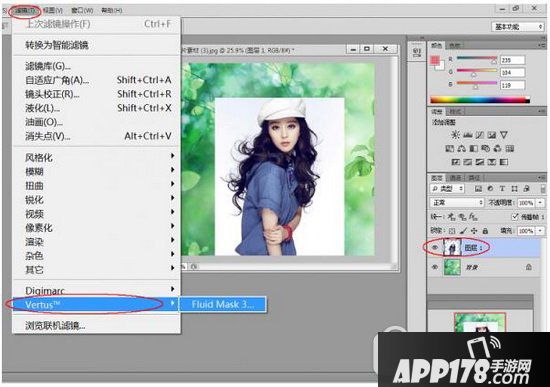Toggle lock position (move icon)

point(474,231)
